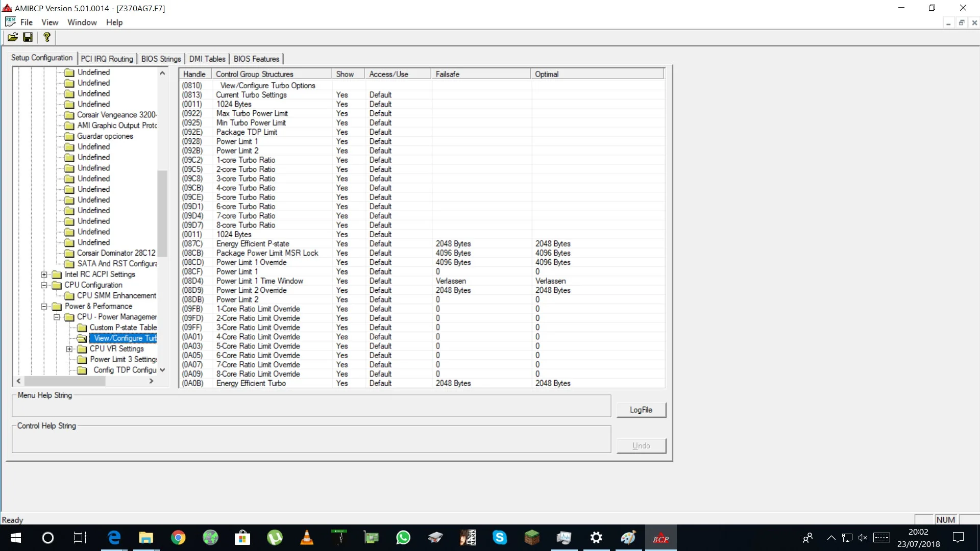Screen dimensions: 980x551
Task: Click the LogFile button
Action: [641, 410]
